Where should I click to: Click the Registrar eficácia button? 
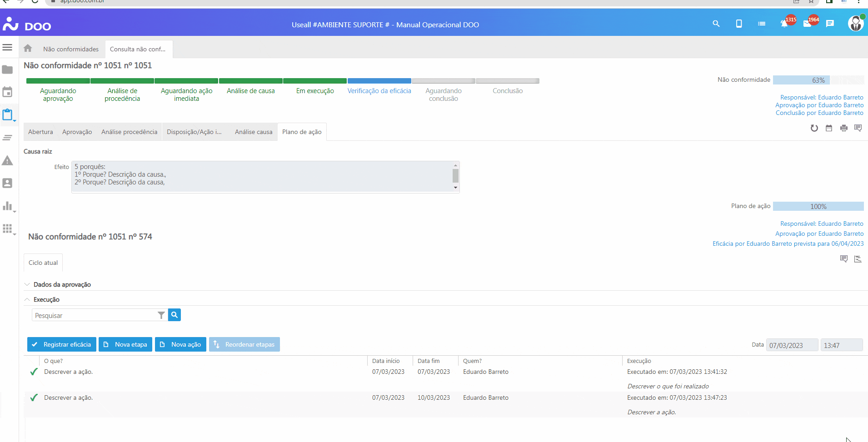(x=62, y=344)
